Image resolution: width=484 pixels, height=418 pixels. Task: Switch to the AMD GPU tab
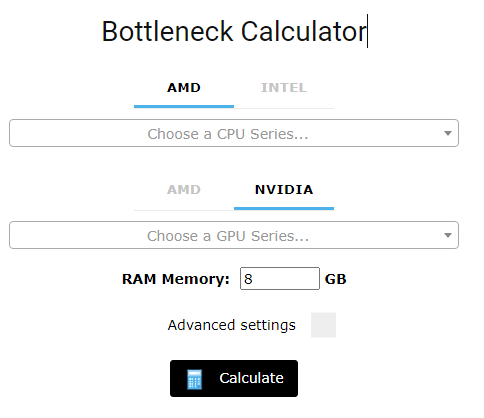184,190
